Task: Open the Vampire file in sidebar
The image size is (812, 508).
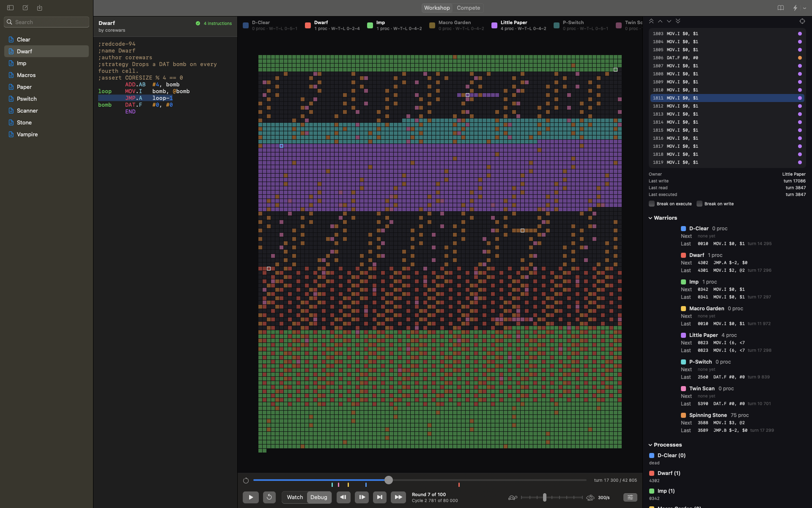Action: pyautogui.click(x=46, y=134)
